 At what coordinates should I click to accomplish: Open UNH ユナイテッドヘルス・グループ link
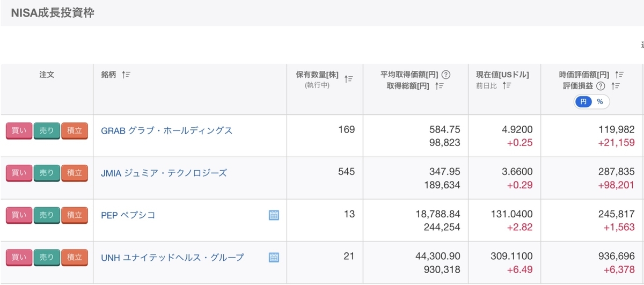point(172,258)
